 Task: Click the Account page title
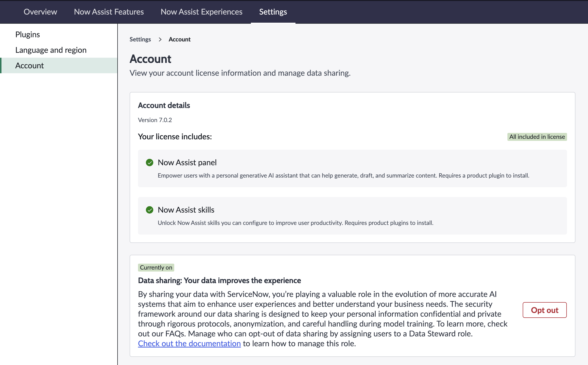pos(150,59)
